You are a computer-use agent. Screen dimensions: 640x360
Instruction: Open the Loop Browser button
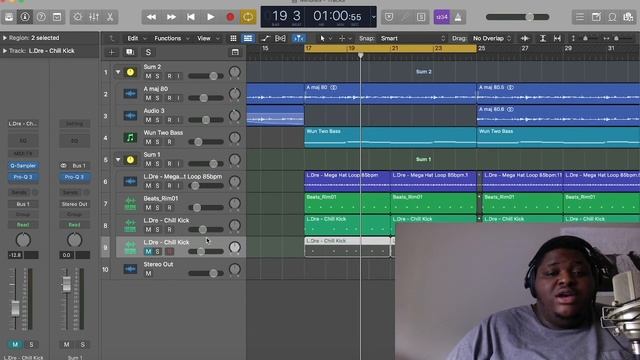(x=612, y=17)
